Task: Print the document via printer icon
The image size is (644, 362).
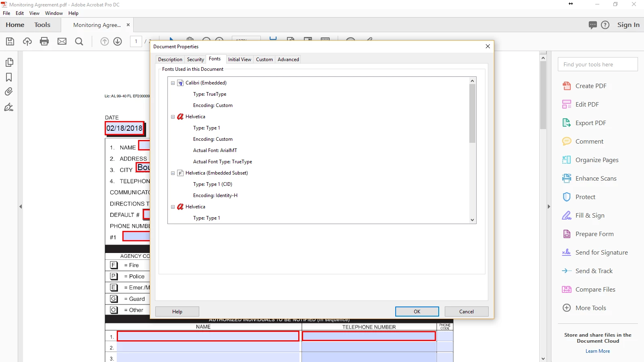Action: click(44, 41)
